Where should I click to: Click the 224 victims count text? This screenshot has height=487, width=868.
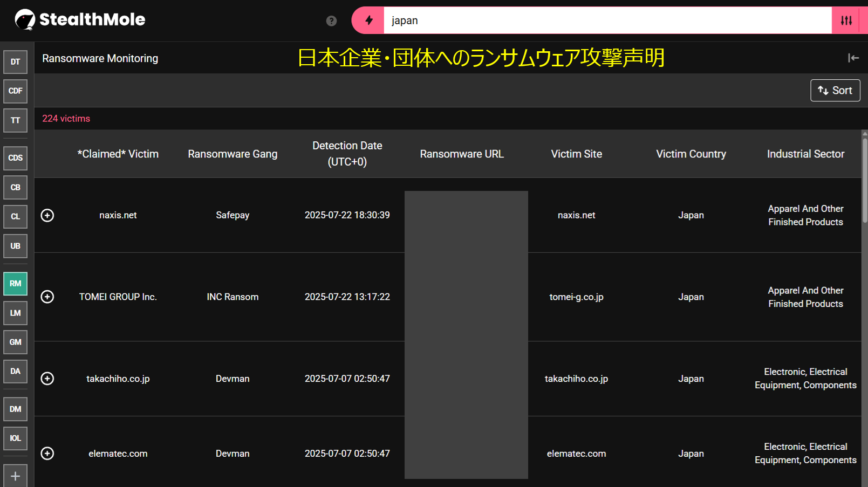click(x=66, y=119)
